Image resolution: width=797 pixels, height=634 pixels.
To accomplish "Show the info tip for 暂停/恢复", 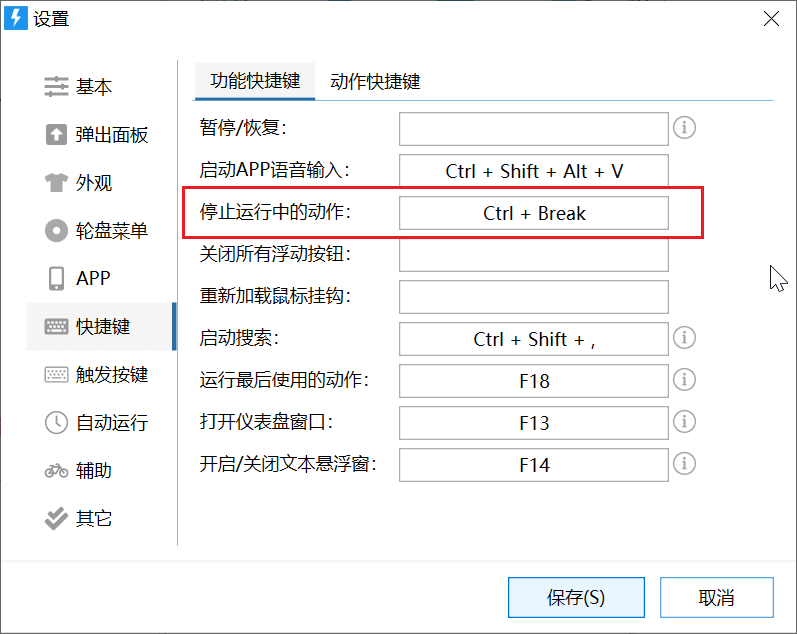I will [684, 128].
